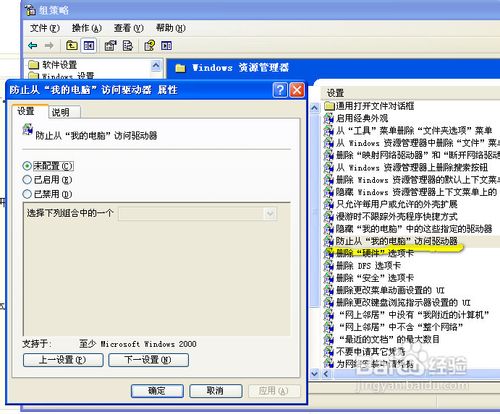This screenshot has height=414, width=500.
Task: Select “网上邻居”中没有“我附近的计算机” policy
Action: click(x=414, y=315)
